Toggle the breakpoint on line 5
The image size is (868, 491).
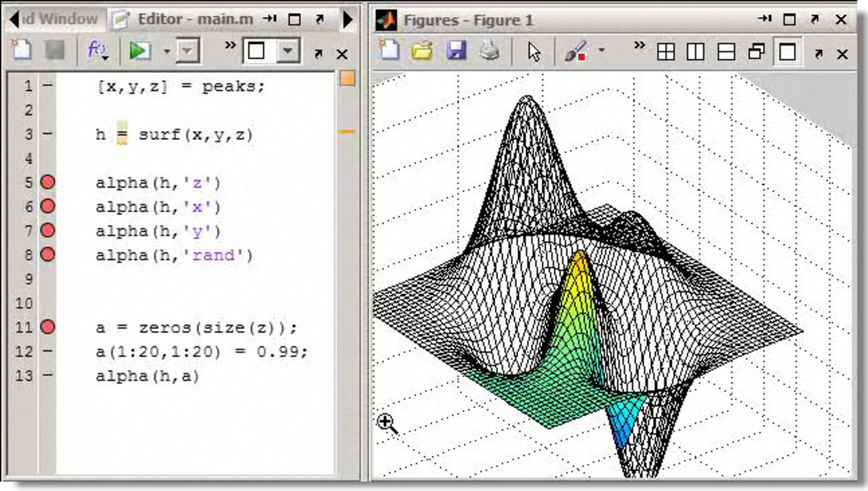point(48,182)
